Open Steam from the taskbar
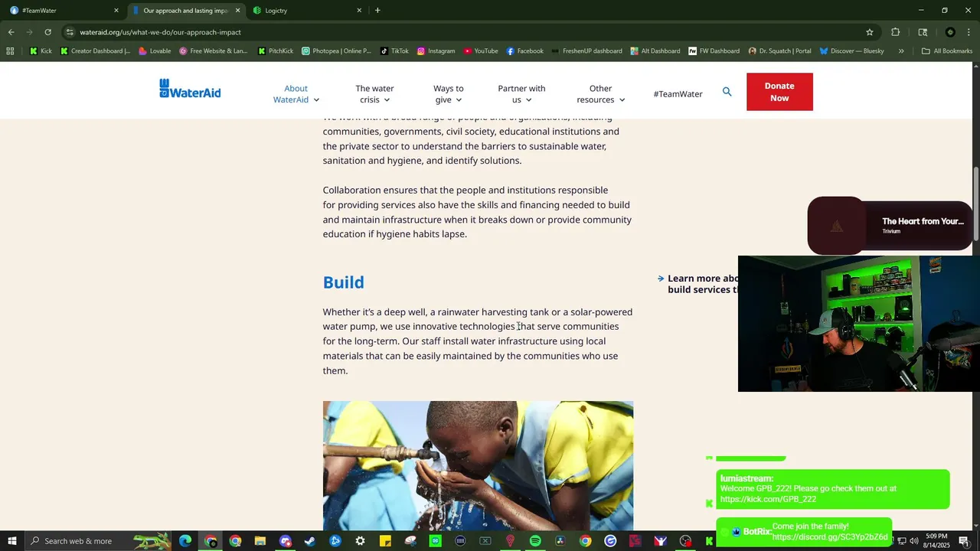 click(x=309, y=541)
